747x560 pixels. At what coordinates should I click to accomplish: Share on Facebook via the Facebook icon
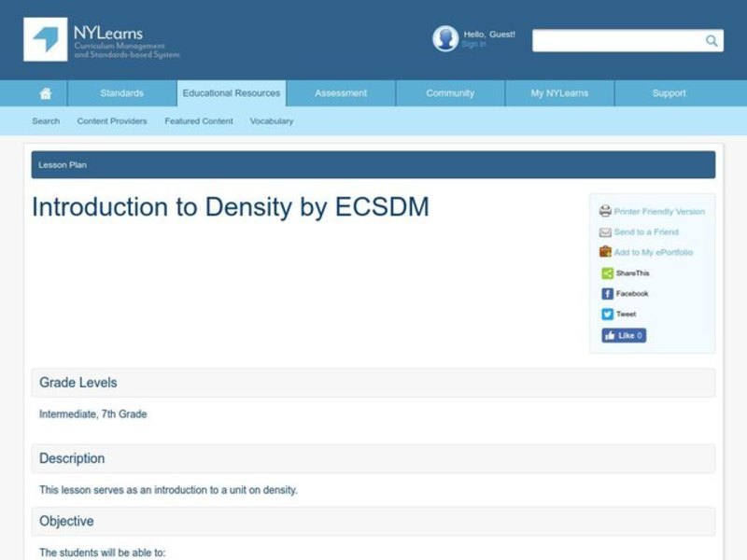607,293
